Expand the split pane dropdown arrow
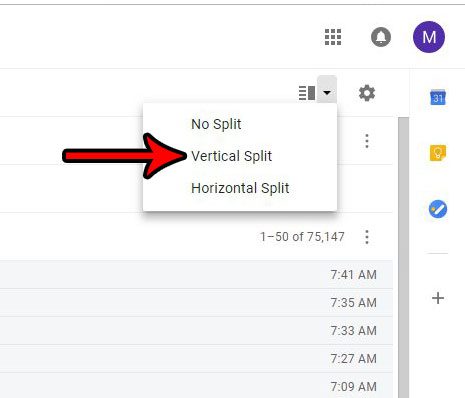Viewport: 465px width, 398px height. pyautogui.click(x=327, y=92)
